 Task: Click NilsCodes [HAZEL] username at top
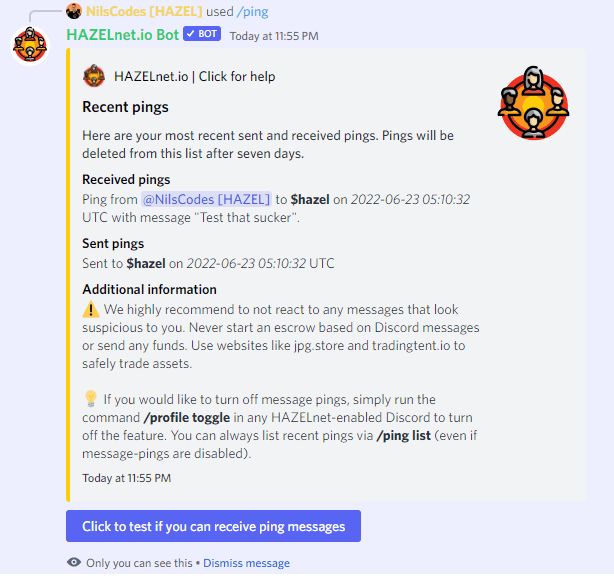tap(144, 11)
